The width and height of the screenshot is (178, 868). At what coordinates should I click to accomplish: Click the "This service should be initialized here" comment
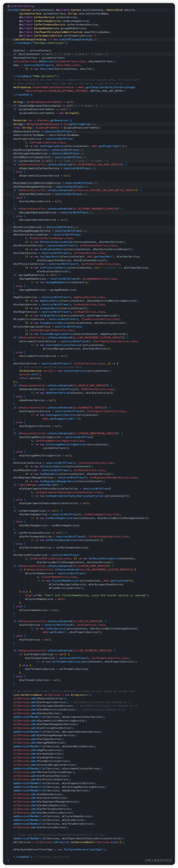point(50,367)
